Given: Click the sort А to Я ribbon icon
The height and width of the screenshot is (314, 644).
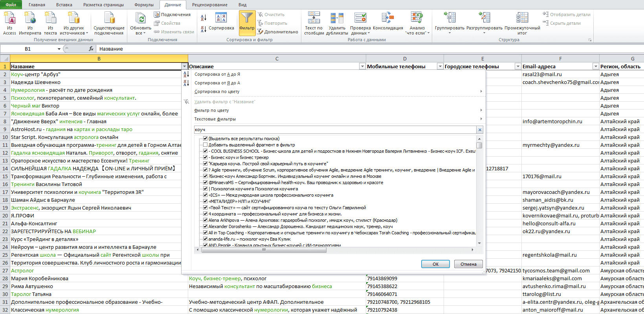Looking at the screenshot, I should pos(204,18).
